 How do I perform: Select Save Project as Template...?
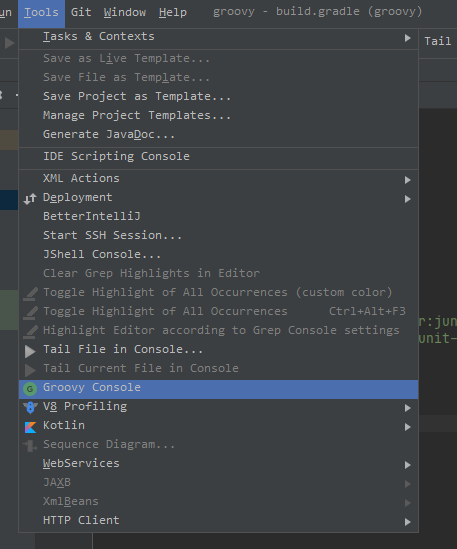219,97
